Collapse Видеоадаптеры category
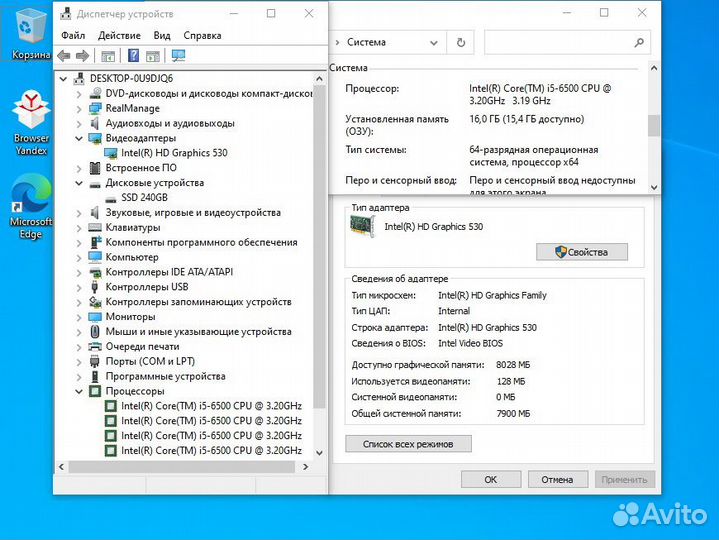 [79, 138]
